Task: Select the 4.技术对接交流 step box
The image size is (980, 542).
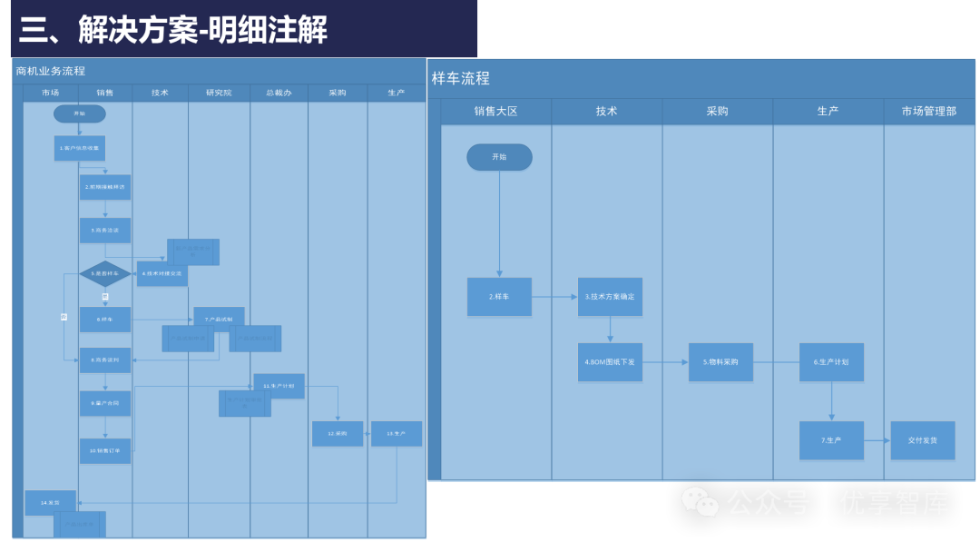Action: [162, 274]
